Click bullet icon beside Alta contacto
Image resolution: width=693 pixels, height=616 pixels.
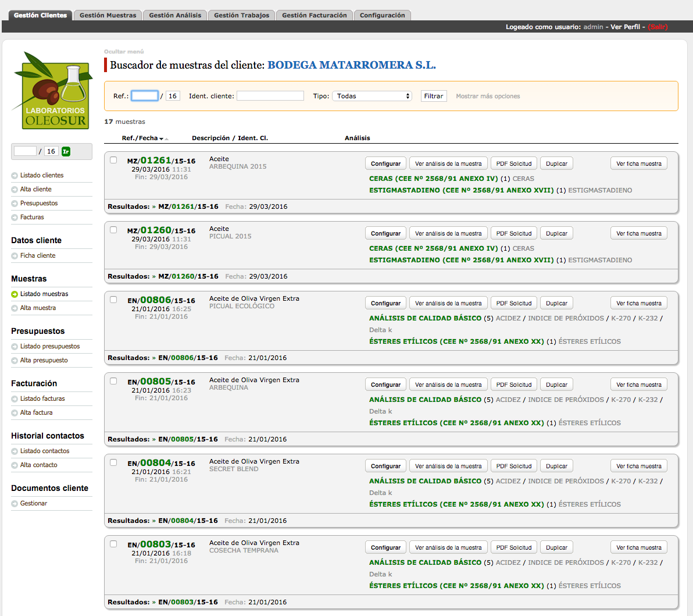click(15, 465)
